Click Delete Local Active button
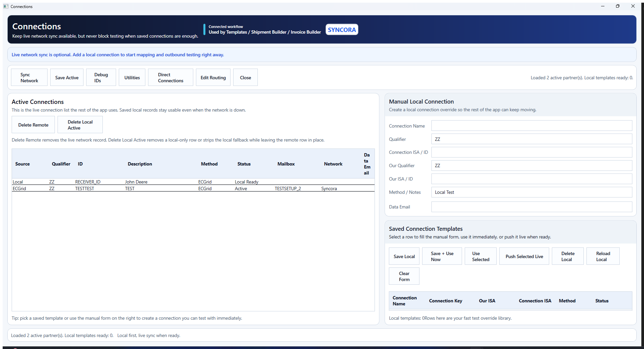This screenshot has width=644, height=349. (80, 125)
